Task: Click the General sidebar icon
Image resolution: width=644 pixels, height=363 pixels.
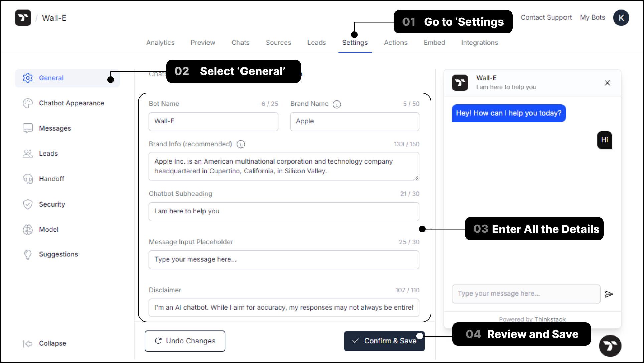Action: 27,78
